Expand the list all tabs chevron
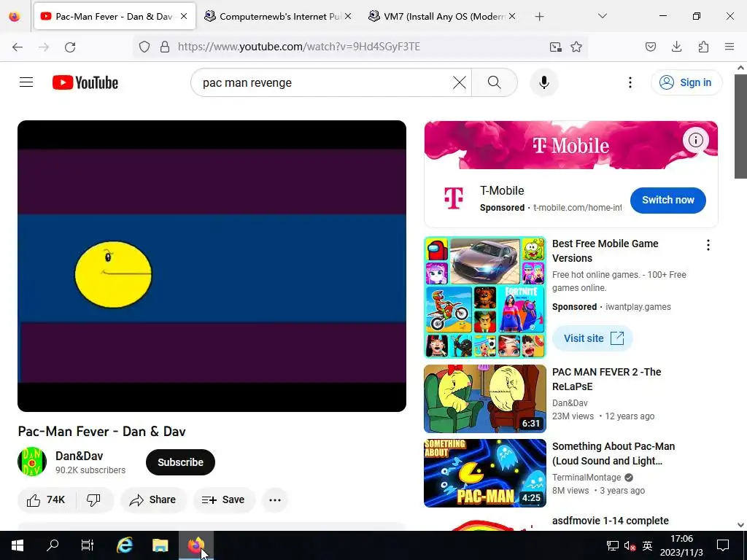Screen dimensions: 747x560 [602, 16]
